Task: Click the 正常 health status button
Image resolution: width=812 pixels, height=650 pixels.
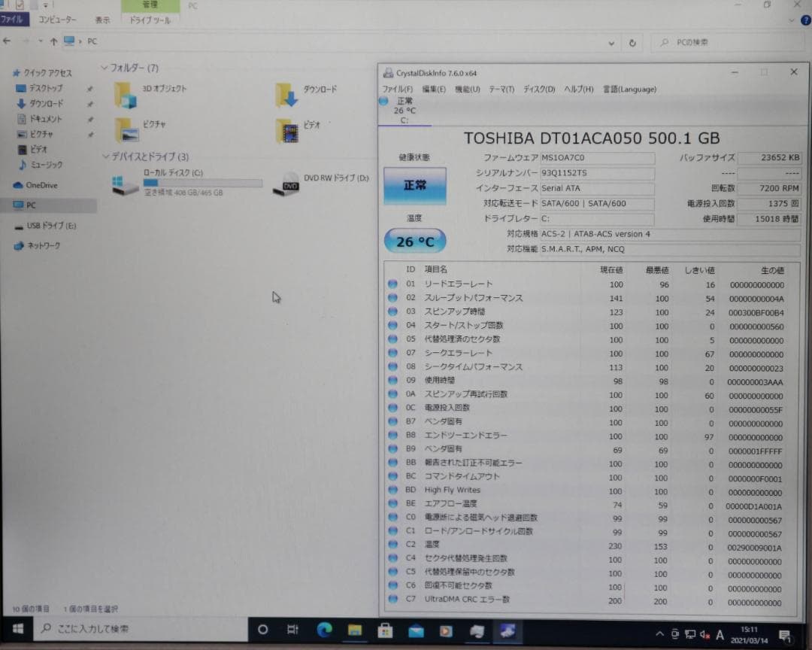Action: click(415, 185)
